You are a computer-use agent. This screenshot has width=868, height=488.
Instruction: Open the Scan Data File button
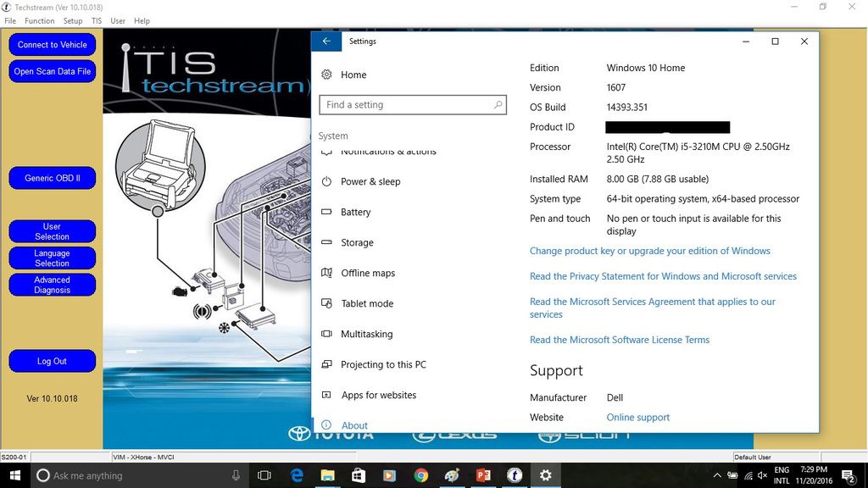(x=52, y=72)
